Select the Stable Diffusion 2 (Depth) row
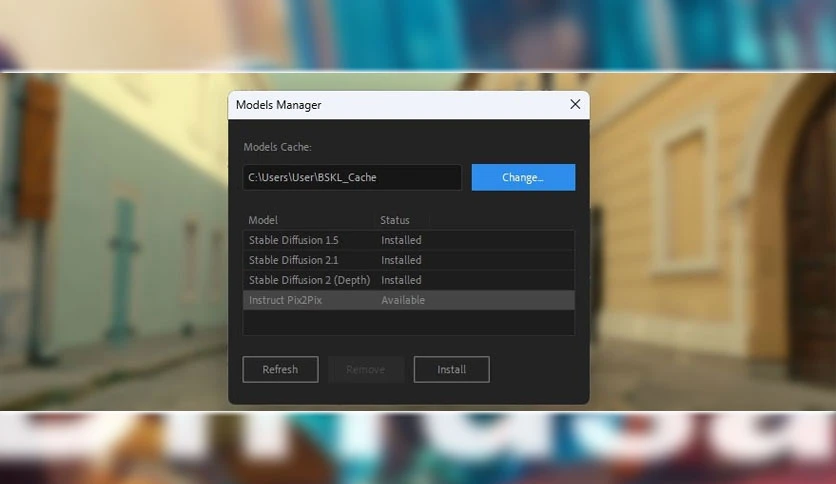 408,280
